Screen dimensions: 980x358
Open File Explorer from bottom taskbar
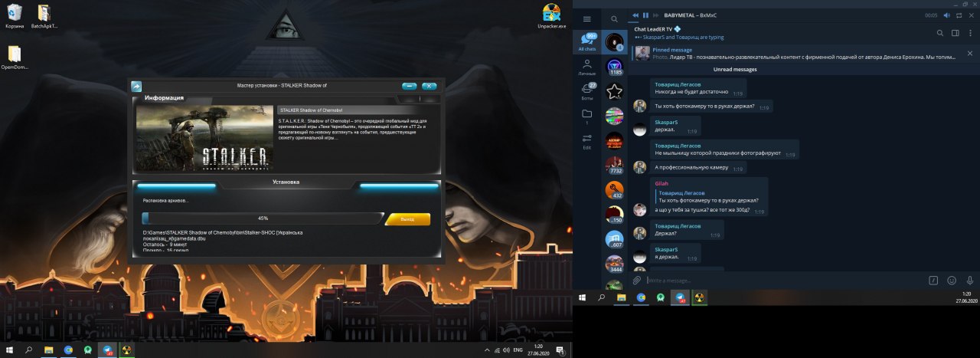click(x=49, y=350)
